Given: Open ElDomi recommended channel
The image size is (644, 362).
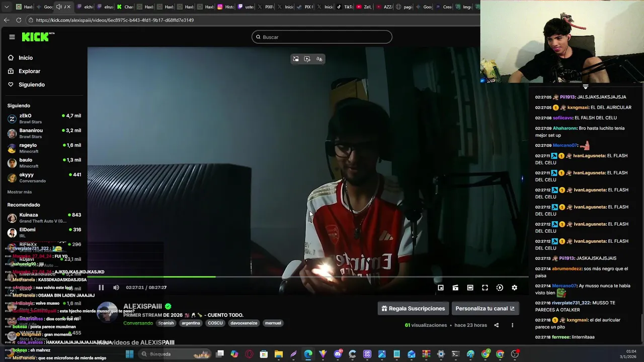Looking at the screenshot, I should 44,232.
